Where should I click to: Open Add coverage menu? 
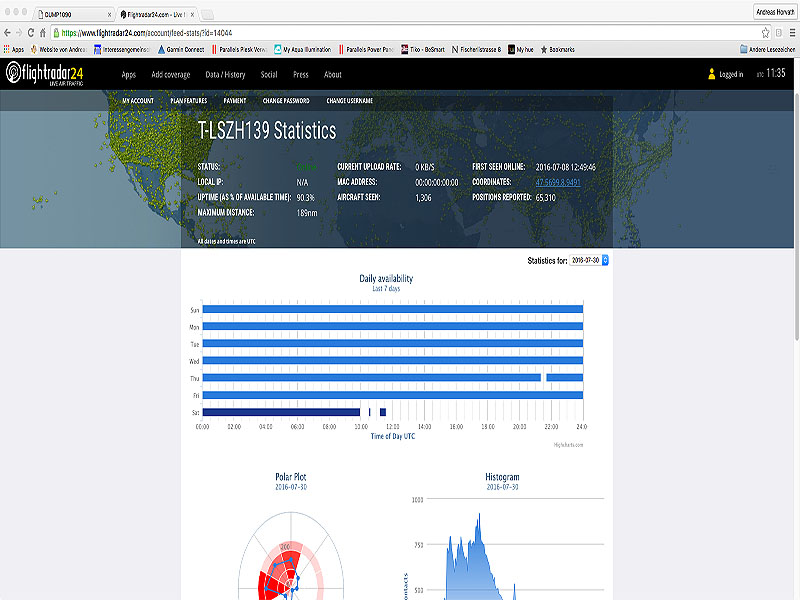tap(170, 74)
